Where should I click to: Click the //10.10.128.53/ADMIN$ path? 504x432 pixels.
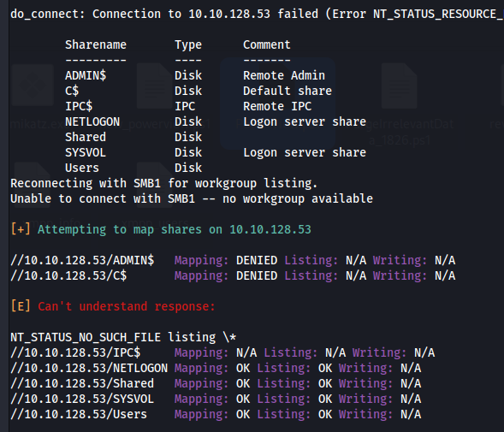pyautogui.click(x=82, y=260)
